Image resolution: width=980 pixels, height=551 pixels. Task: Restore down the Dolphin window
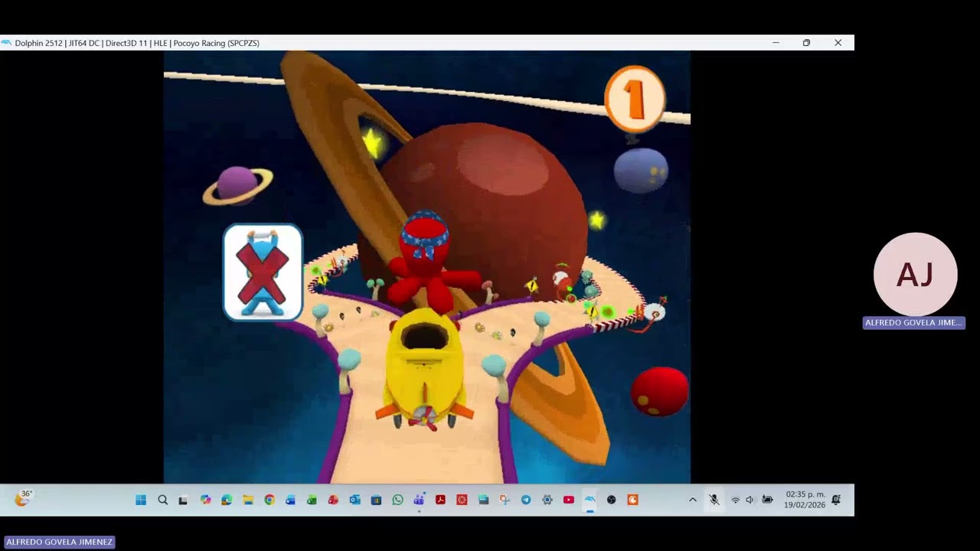[x=806, y=43]
